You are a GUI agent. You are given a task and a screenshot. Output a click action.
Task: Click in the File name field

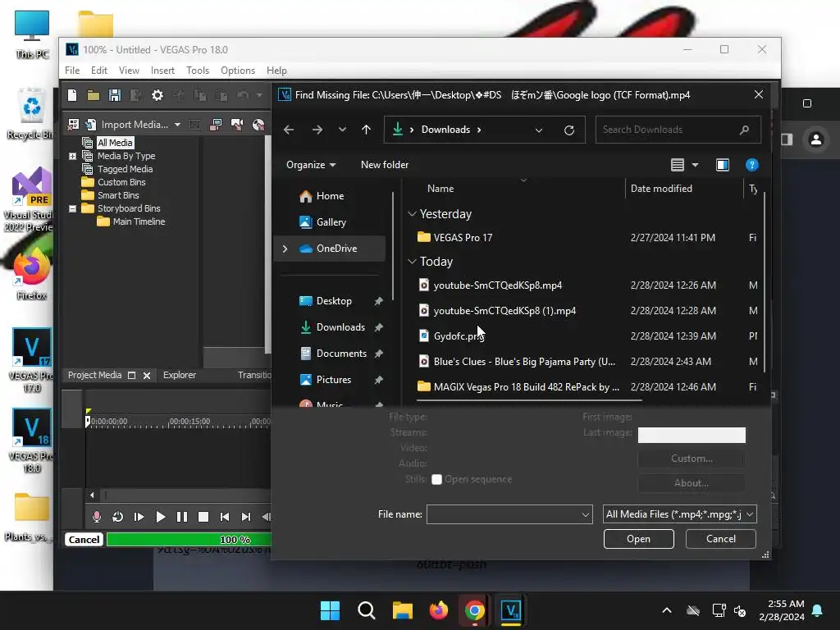coord(509,514)
